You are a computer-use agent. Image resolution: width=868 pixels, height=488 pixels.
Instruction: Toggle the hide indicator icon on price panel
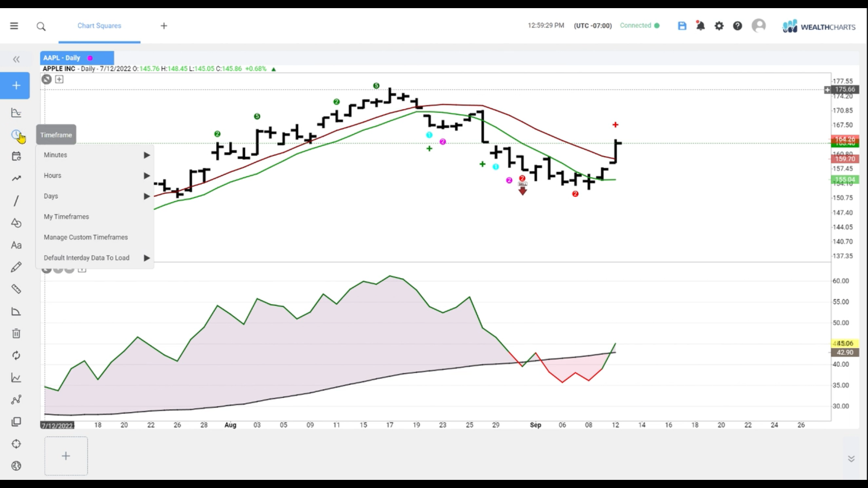coord(47,79)
